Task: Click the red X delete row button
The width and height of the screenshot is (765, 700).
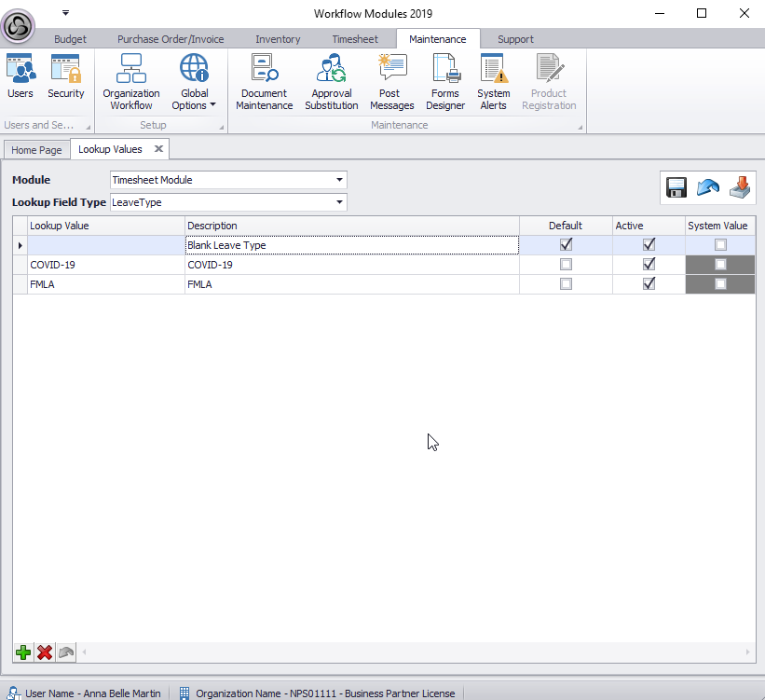Action: pos(44,652)
